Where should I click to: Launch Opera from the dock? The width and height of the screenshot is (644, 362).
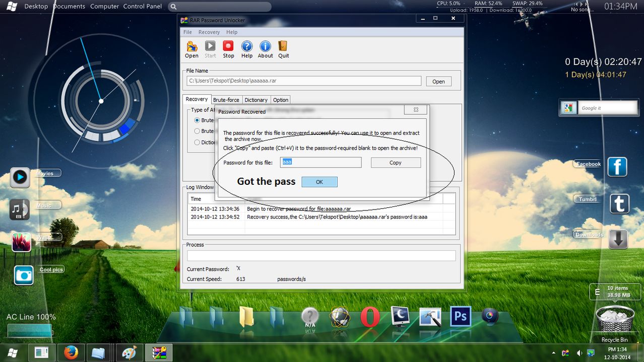370,317
